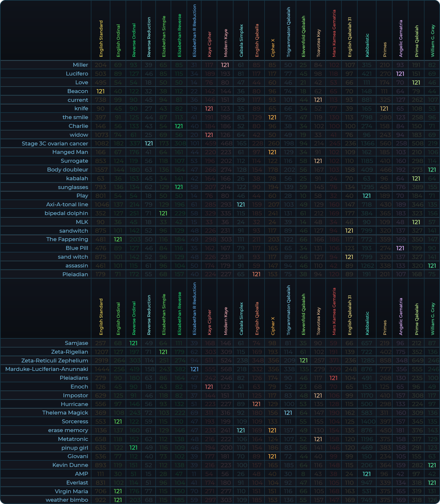Click 'Kabbalistic' header in the lower header row

coord(367,323)
